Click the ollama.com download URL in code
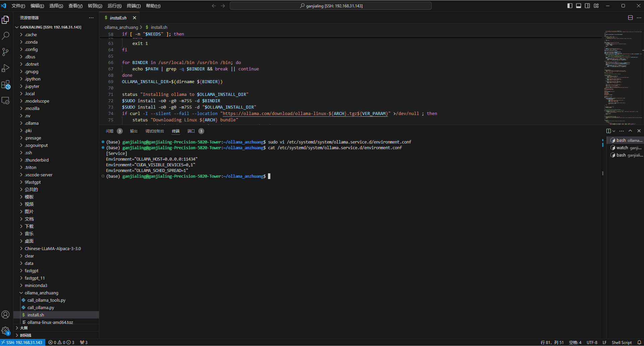This screenshot has height=346, width=644. coord(305,114)
